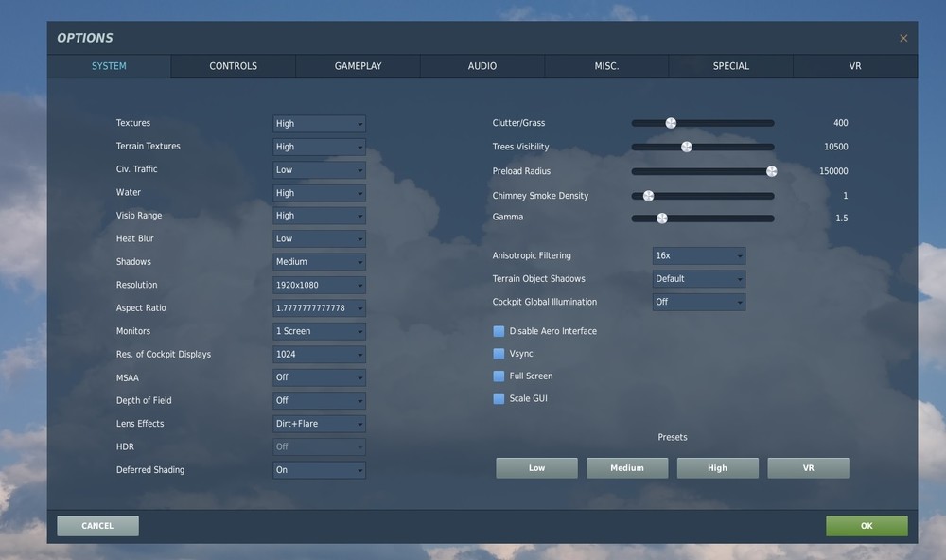Screen dimensions: 946x560
Task: Open the Gameplay tab
Action: click(x=358, y=66)
